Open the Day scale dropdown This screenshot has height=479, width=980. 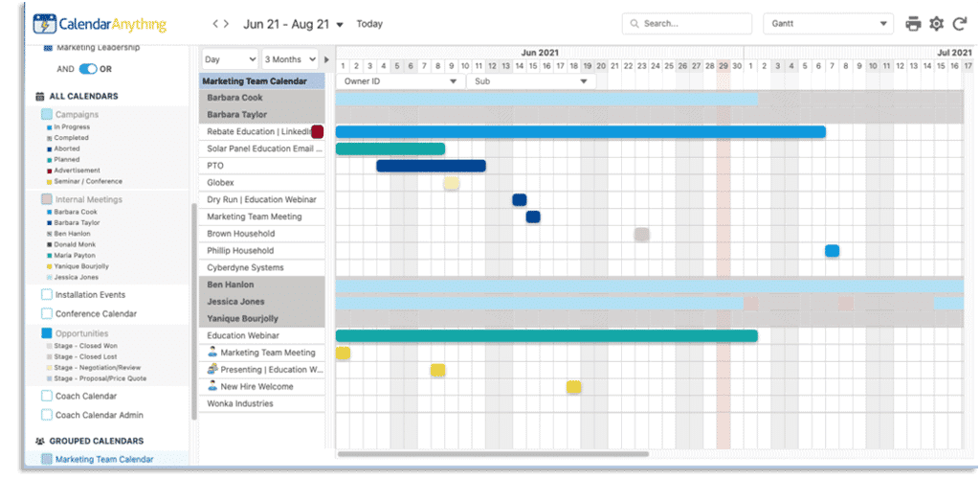(x=230, y=59)
